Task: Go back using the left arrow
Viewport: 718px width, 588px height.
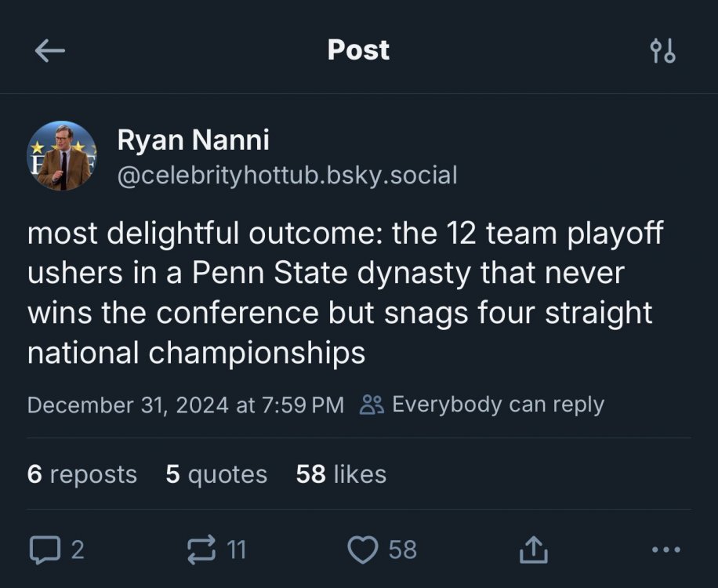Action: (x=50, y=51)
